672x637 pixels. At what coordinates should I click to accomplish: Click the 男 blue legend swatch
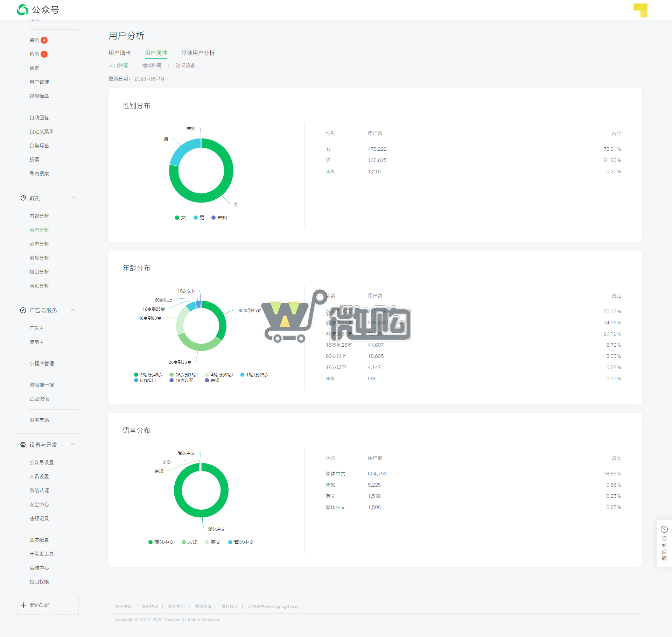coord(196,218)
